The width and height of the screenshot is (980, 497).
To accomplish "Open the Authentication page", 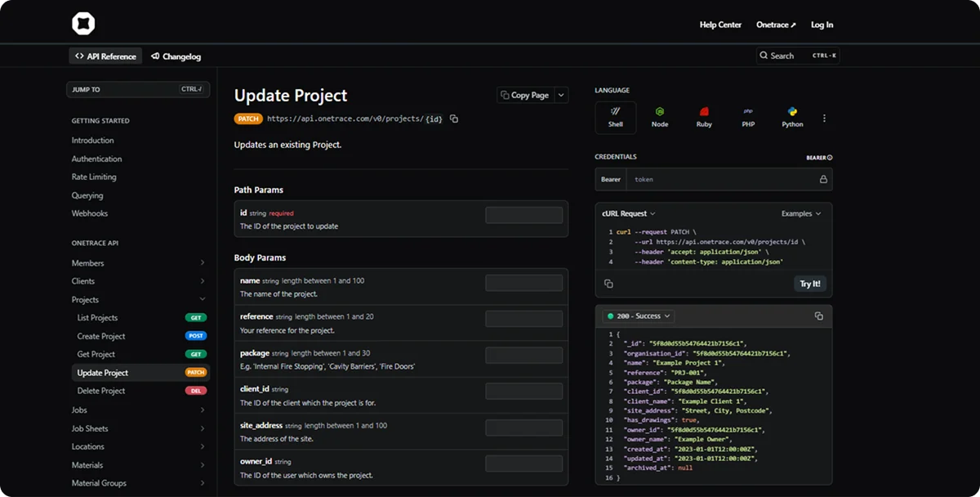I will (97, 159).
